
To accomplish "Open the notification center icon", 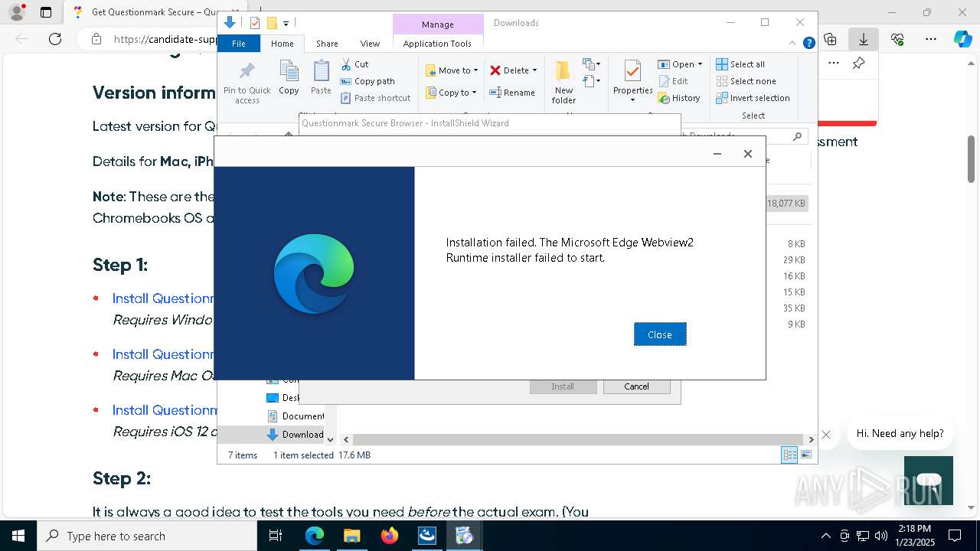I will 955,536.
